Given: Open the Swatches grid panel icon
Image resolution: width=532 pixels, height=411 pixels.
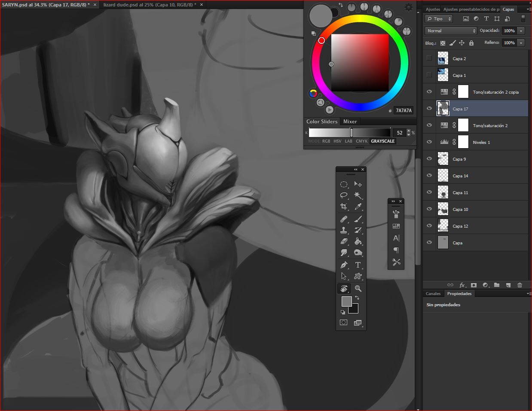Looking at the screenshot, I should click(396, 226).
